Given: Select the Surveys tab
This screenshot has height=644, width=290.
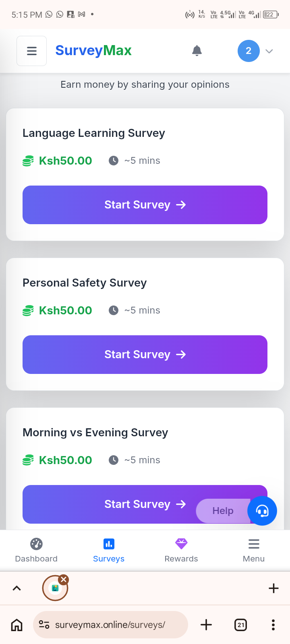Looking at the screenshot, I should point(109,550).
